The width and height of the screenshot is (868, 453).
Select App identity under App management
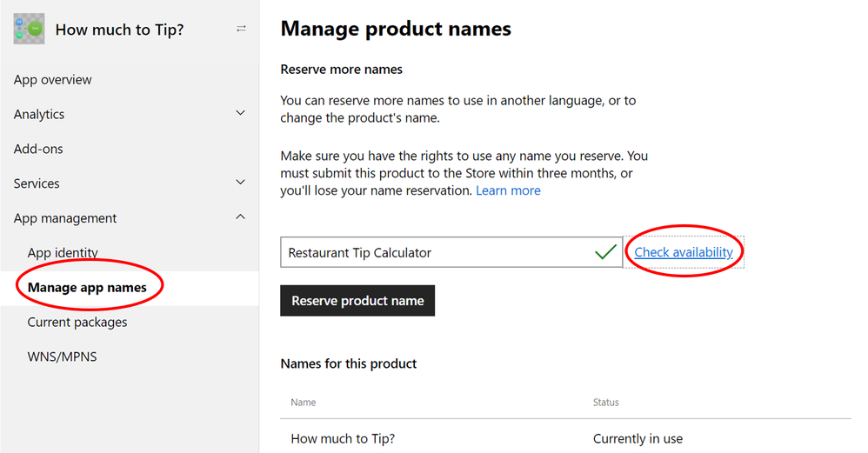pos(63,253)
